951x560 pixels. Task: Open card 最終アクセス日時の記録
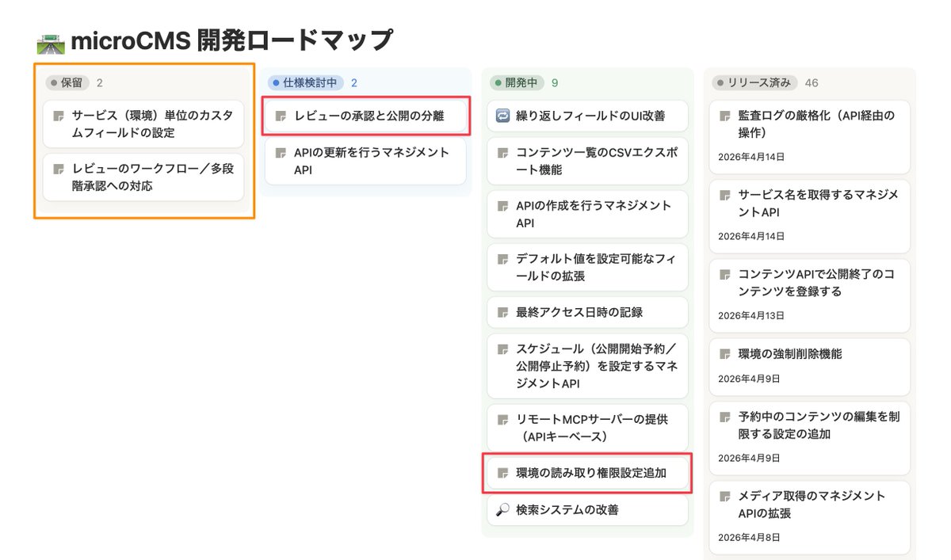587,312
